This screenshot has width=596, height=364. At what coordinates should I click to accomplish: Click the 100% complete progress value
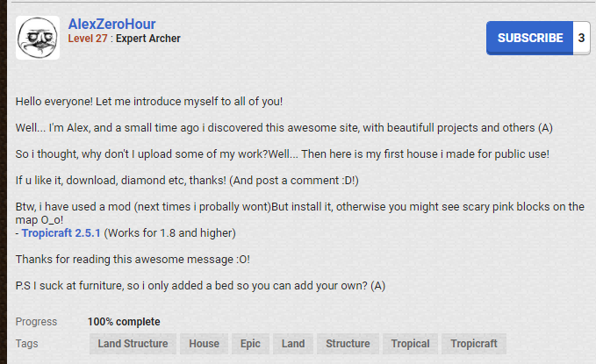click(x=124, y=322)
